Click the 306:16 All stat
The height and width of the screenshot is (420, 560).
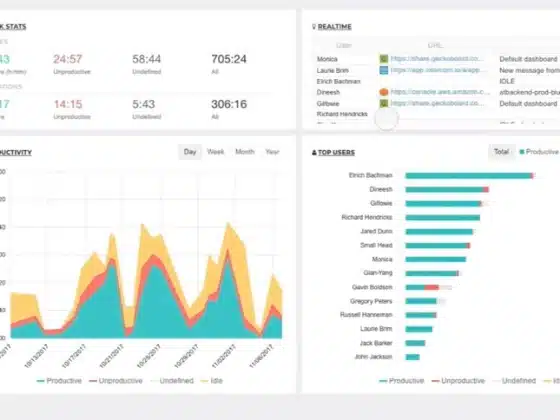(229, 104)
